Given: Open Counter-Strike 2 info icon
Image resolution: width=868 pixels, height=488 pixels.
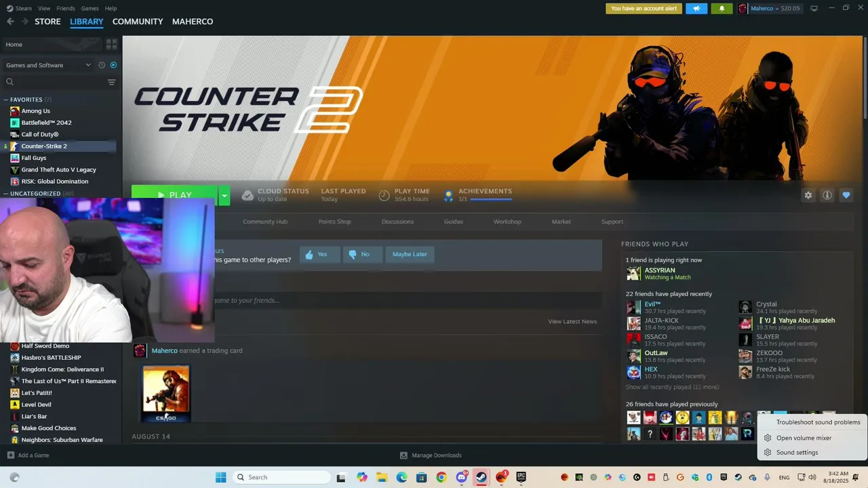Looking at the screenshot, I should coord(827,195).
